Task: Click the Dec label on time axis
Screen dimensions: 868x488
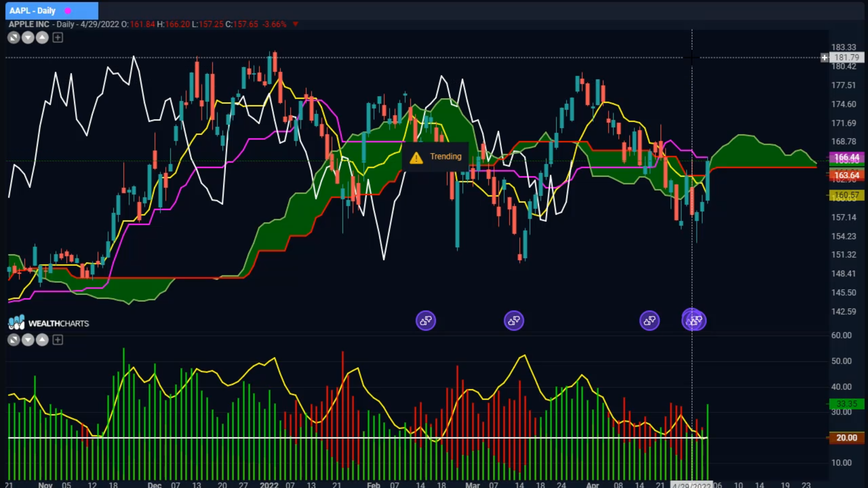Action: click(155, 485)
